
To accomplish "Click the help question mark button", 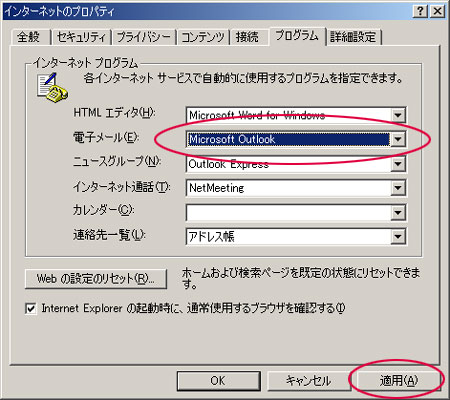I will point(420,12).
